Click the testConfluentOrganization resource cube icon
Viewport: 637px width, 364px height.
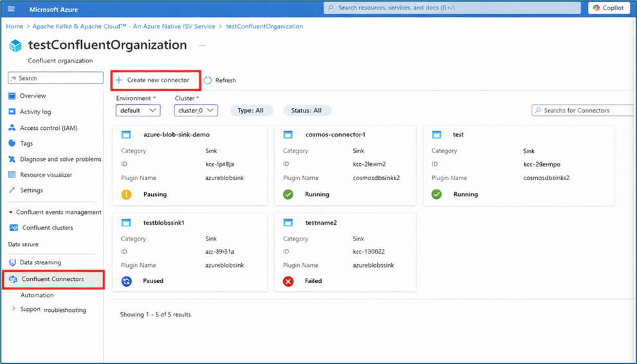(x=15, y=46)
